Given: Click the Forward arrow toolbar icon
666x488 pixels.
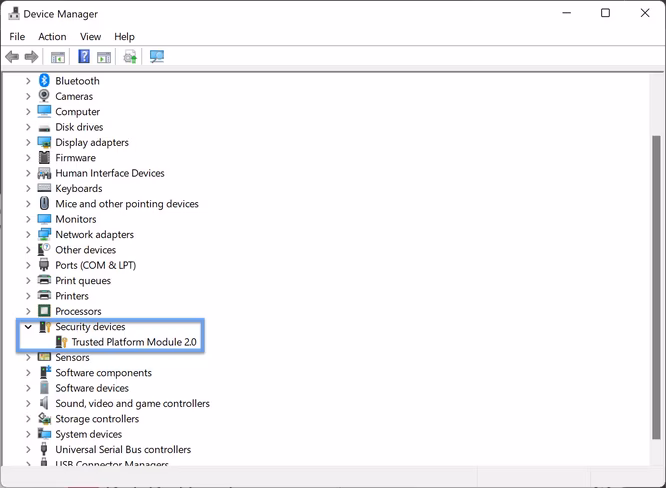Looking at the screenshot, I should [x=31, y=56].
